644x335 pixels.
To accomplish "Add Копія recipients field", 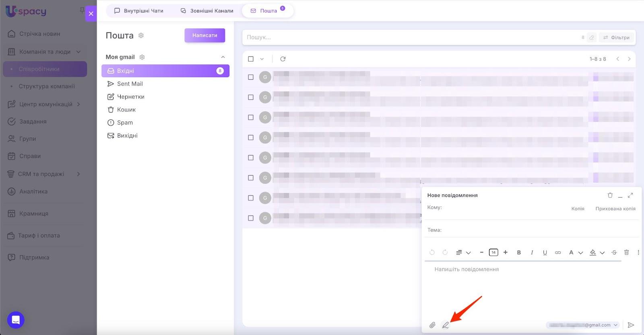I will (578, 209).
